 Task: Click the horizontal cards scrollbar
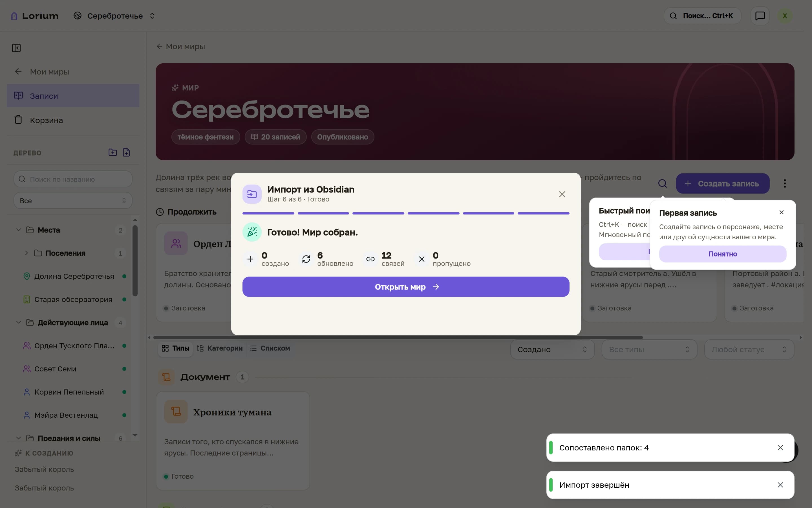click(398, 337)
